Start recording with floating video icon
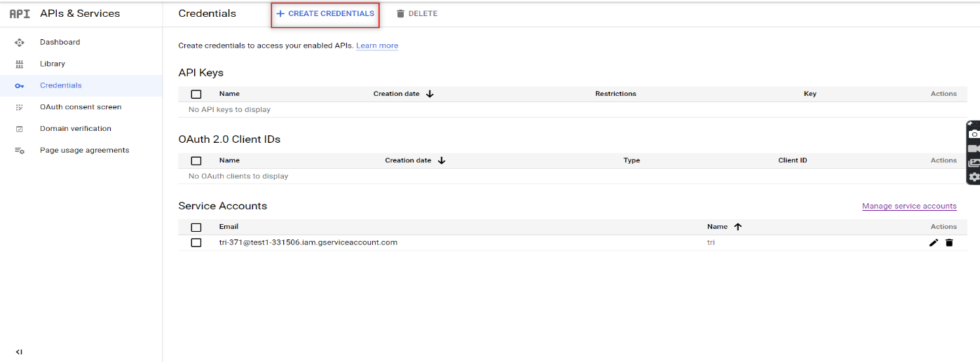The width and height of the screenshot is (980, 362). 974,148
